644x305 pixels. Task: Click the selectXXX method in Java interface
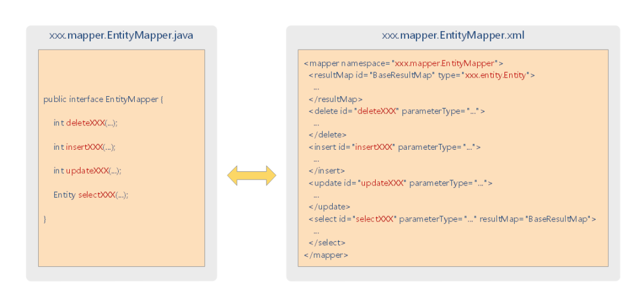[x=97, y=195]
